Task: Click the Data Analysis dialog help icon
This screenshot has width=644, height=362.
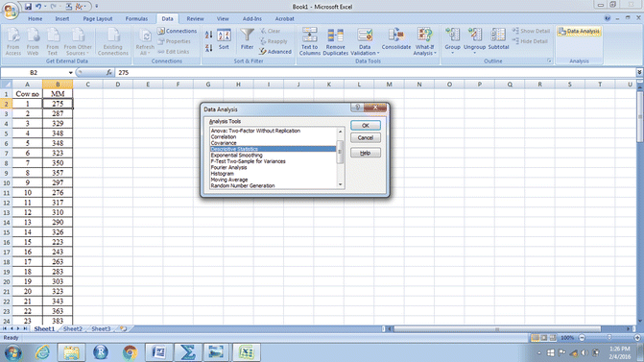Action: [x=357, y=108]
